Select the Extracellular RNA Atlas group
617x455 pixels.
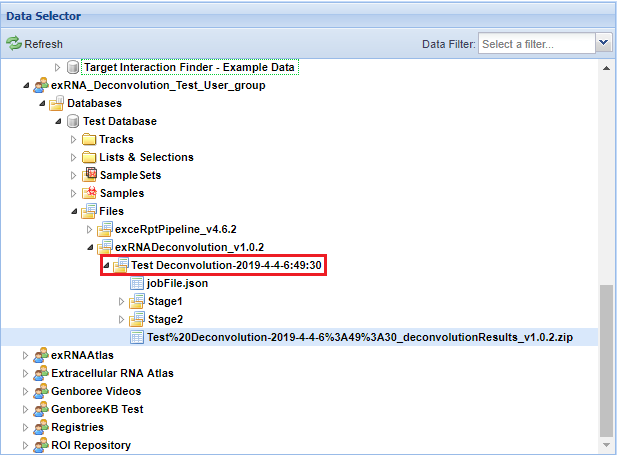pos(112,374)
